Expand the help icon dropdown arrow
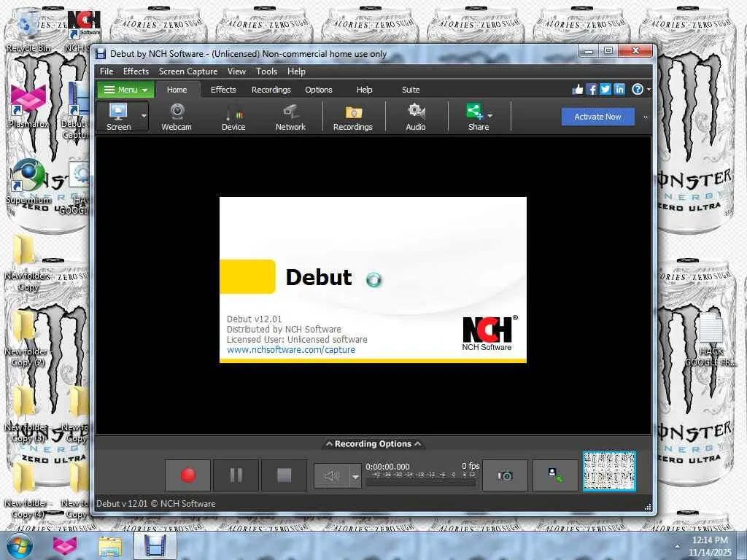 [x=648, y=90]
